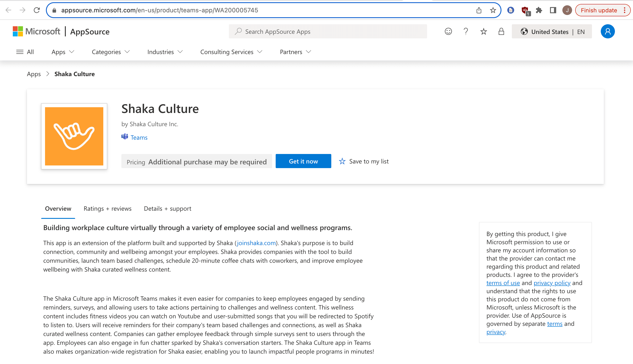Click the Get it now button
This screenshot has width=633, height=364.
303,161
